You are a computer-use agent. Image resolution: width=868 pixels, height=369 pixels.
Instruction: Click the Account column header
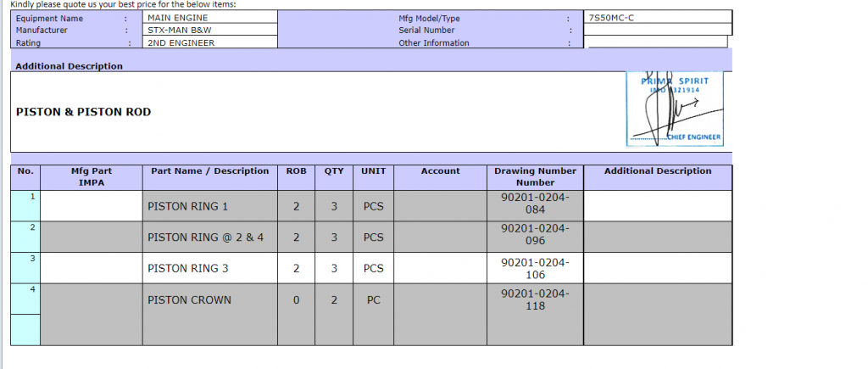point(440,171)
